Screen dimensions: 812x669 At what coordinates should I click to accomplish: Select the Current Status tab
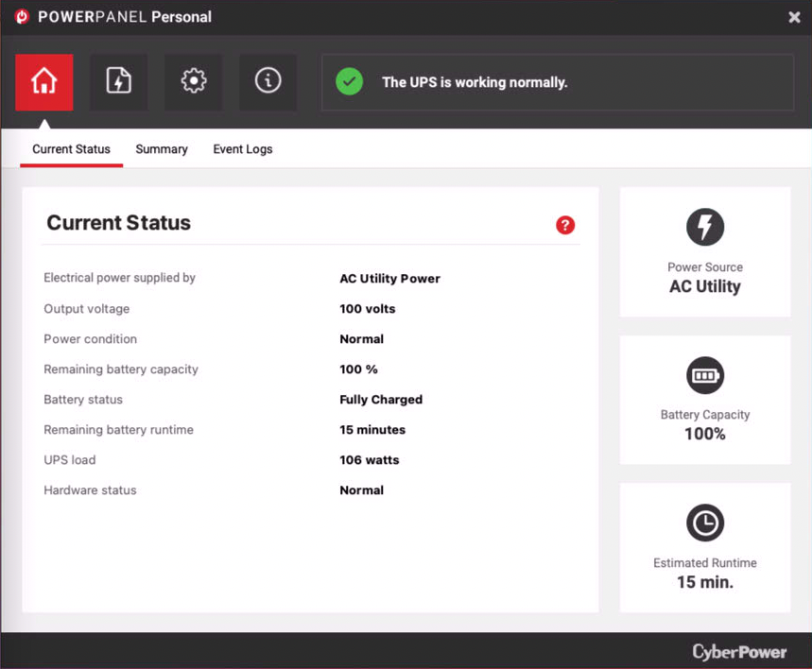coord(71,149)
